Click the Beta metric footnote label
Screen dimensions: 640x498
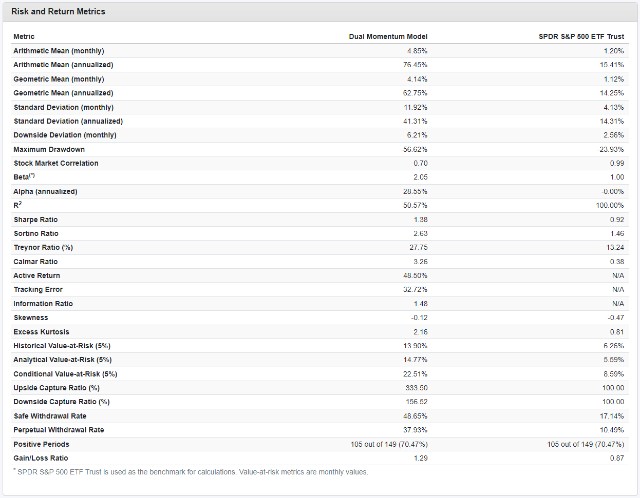[24, 177]
